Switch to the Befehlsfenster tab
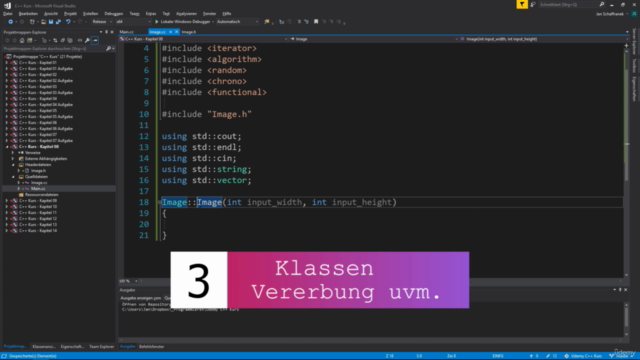640x360 pixels. tap(151, 347)
